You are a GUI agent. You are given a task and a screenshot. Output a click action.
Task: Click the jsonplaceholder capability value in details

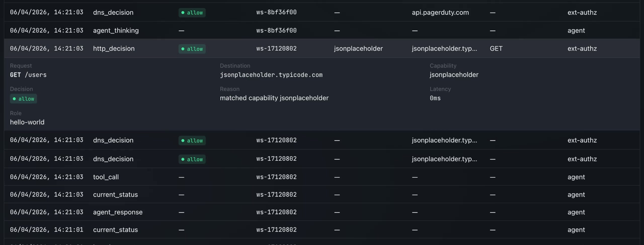click(454, 75)
